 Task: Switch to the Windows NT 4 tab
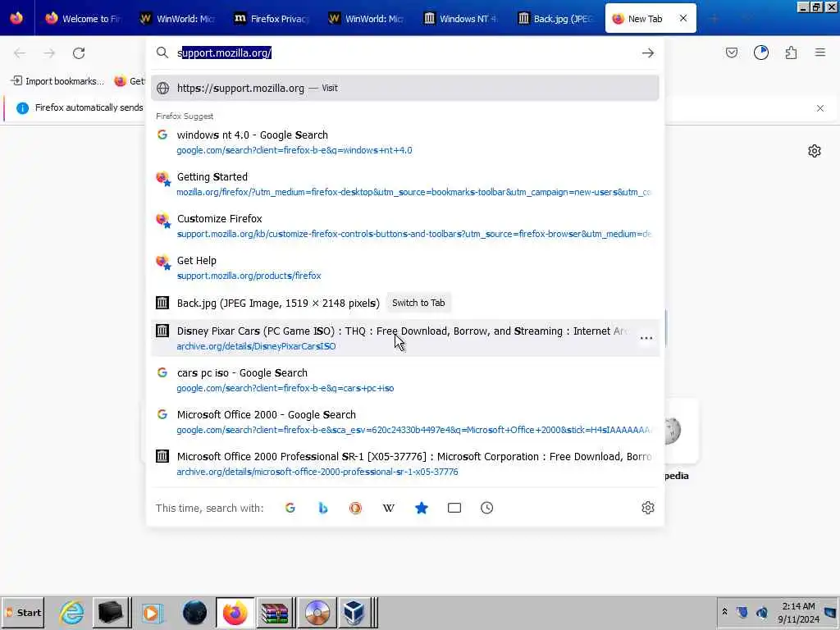click(459, 19)
